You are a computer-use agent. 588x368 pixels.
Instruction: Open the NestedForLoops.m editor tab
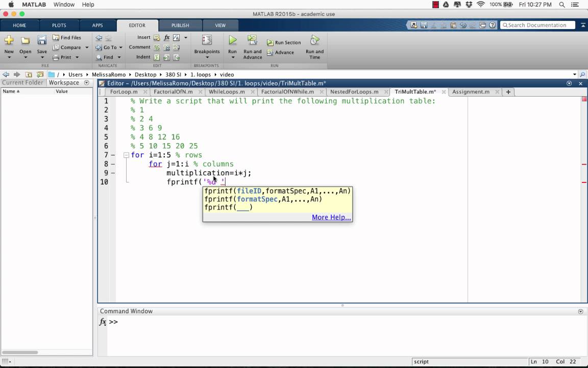[354, 91]
